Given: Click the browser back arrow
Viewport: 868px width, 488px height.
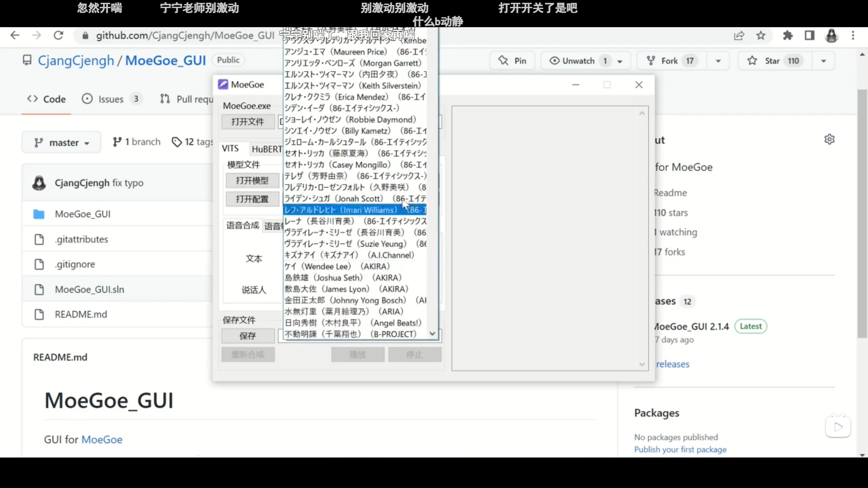Looking at the screenshot, I should tap(15, 35).
